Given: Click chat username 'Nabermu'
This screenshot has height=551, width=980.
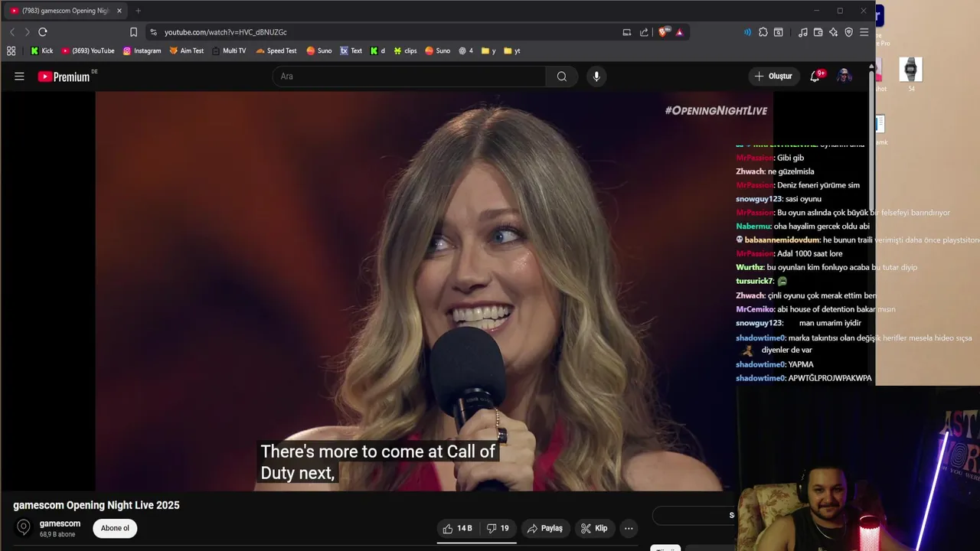Looking at the screenshot, I should click(x=753, y=227).
